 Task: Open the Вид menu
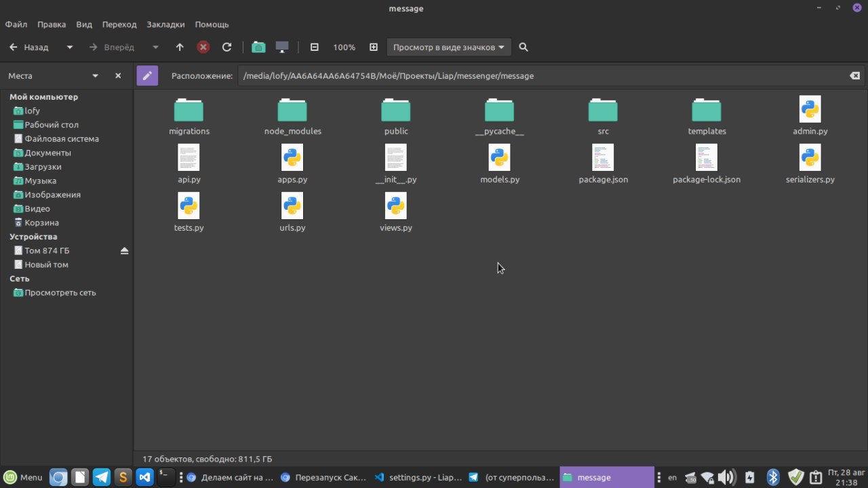(84, 24)
